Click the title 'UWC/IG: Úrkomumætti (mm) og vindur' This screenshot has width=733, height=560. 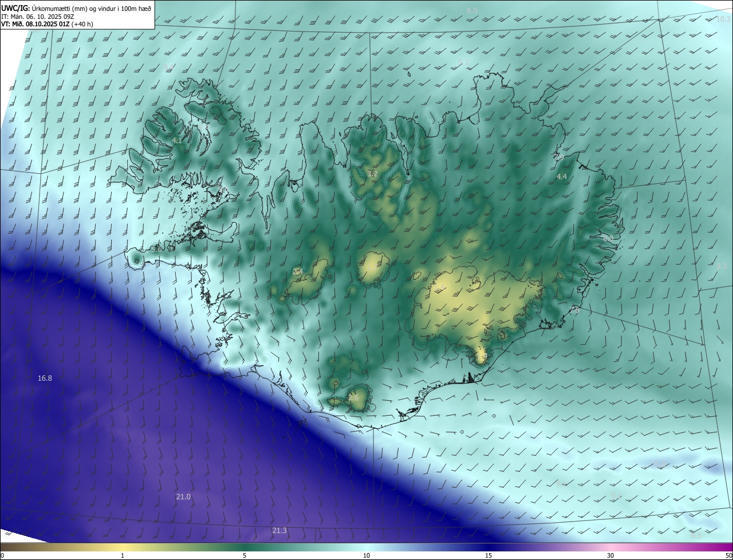76,8
